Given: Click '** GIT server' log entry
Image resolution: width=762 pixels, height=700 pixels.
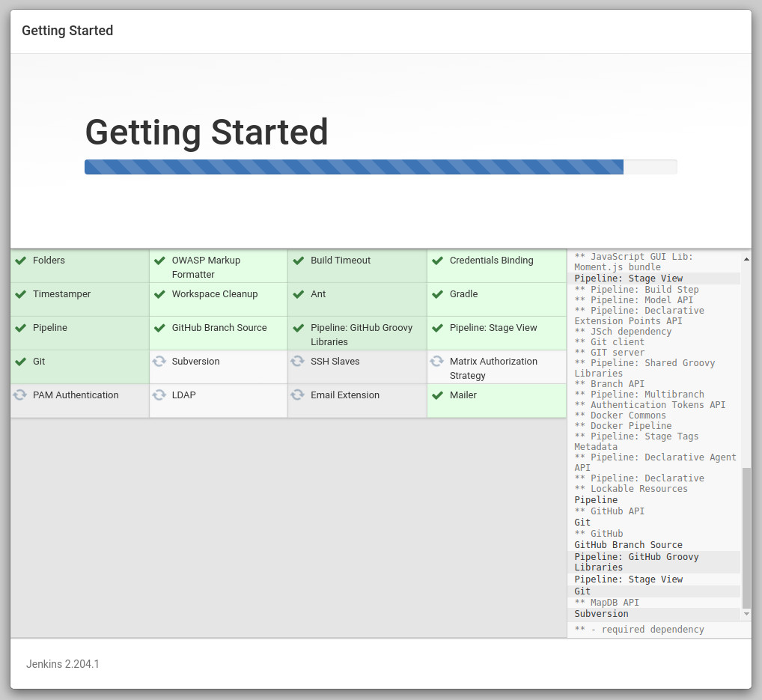Looking at the screenshot, I should (x=609, y=353).
